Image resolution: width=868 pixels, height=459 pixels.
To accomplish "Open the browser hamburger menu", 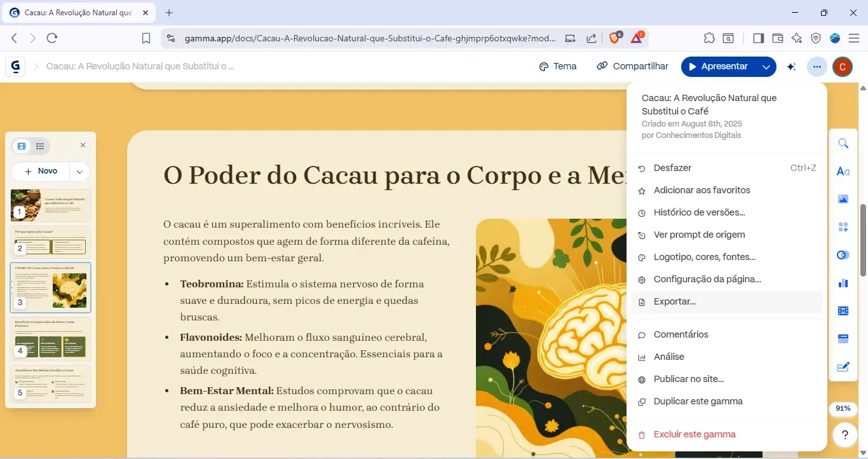I will pyautogui.click(x=854, y=38).
